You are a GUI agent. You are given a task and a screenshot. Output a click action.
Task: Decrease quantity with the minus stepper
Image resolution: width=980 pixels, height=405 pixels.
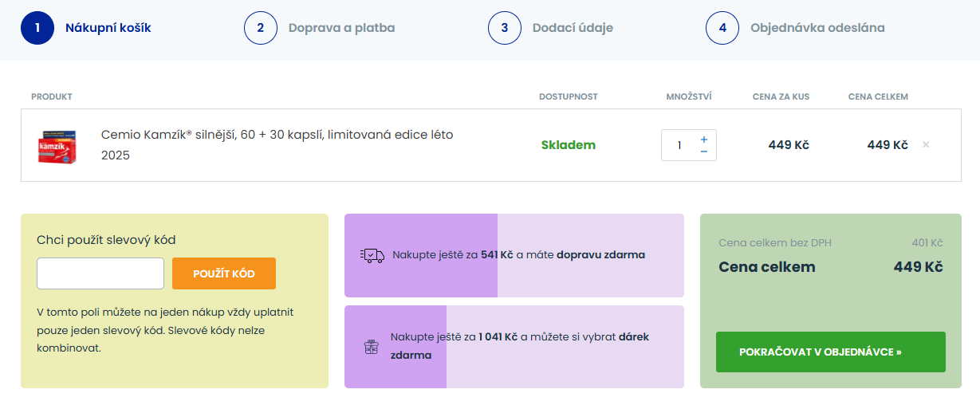click(704, 151)
